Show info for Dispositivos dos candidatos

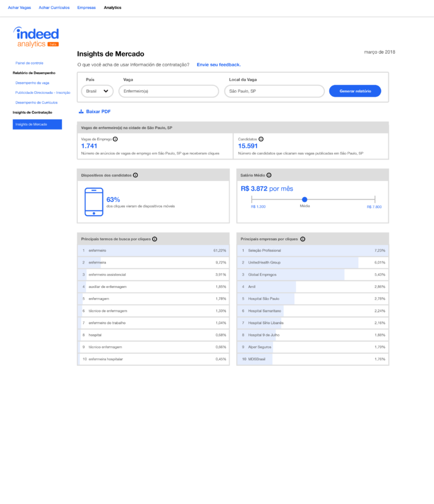pyautogui.click(x=136, y=175)
